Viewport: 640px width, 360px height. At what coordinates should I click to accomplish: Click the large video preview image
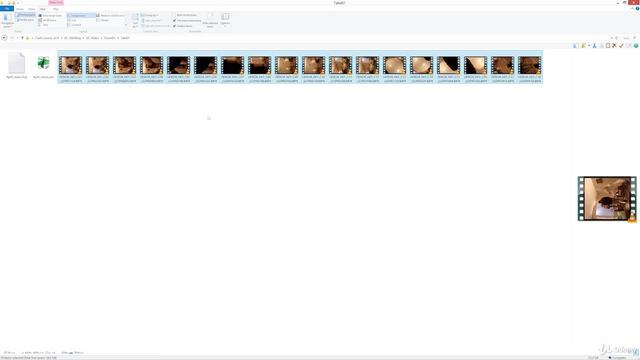click(x=607, y=199)
